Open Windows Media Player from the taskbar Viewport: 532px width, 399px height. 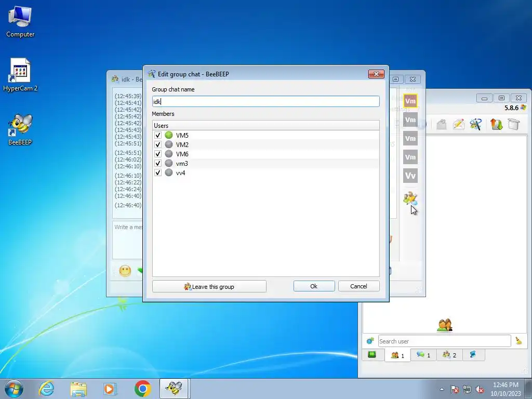pyautogui.click(x=110, y=389)
